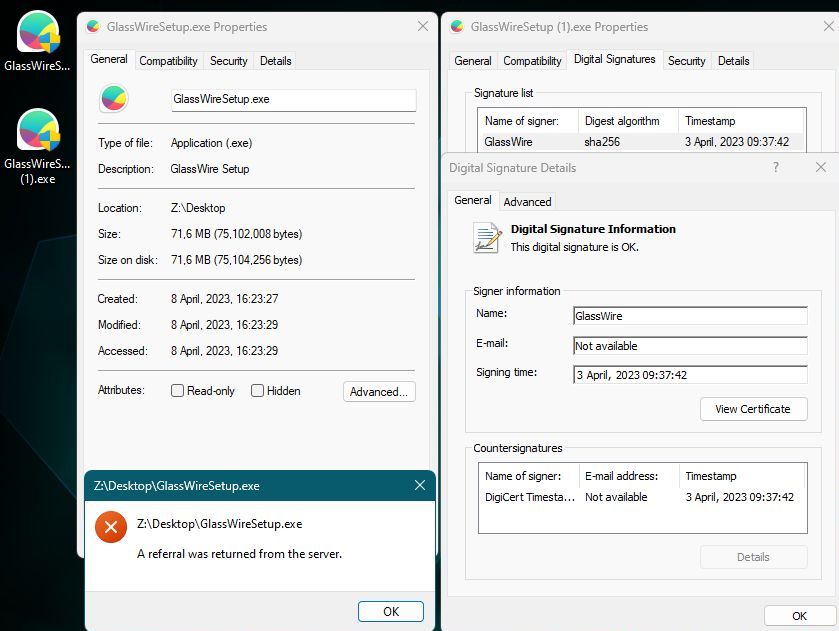Image resolution: width=839 pixels, height=631 pixels.
Task: Click the disabled Details countersignature button
Action: 753,557
